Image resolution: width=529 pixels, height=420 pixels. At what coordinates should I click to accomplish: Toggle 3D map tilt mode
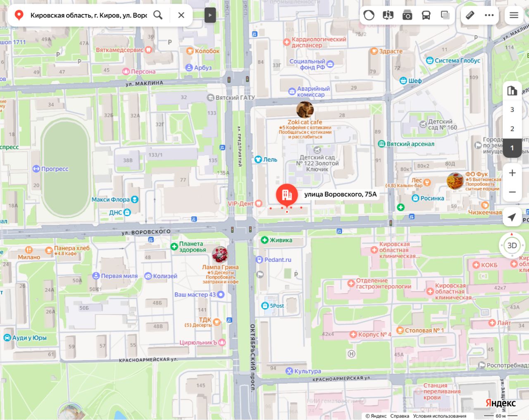pyautogui.click(x=512, y=245)
